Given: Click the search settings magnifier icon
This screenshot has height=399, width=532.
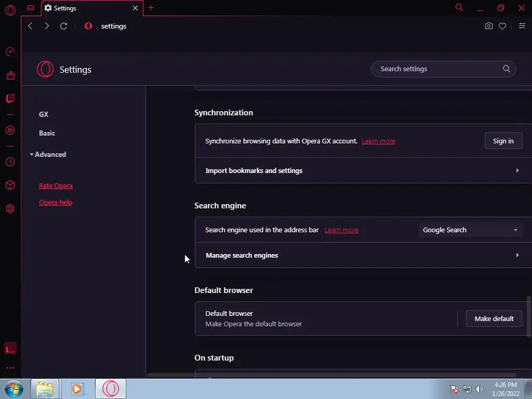Looking at the screenshot, I should 506,69.
